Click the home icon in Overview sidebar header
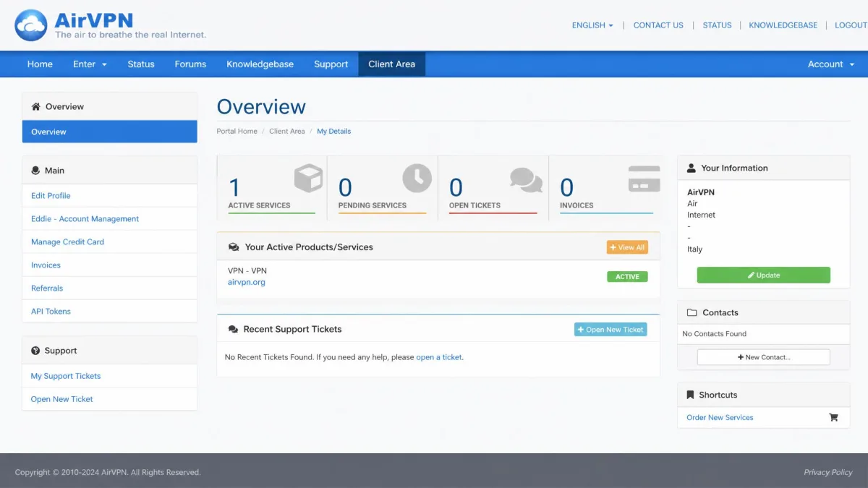 pos(36,106)
